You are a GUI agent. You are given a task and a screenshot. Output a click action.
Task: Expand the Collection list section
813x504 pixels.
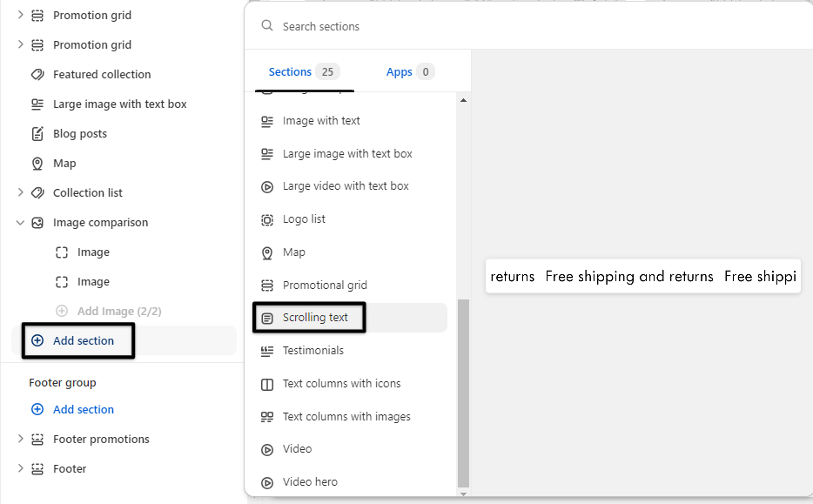click(20, 193)
